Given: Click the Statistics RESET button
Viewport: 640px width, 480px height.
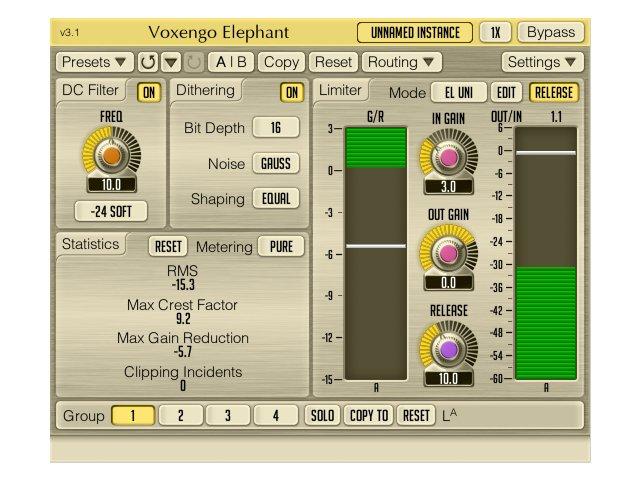Looking at the screenshot, I should pos(168,247).
